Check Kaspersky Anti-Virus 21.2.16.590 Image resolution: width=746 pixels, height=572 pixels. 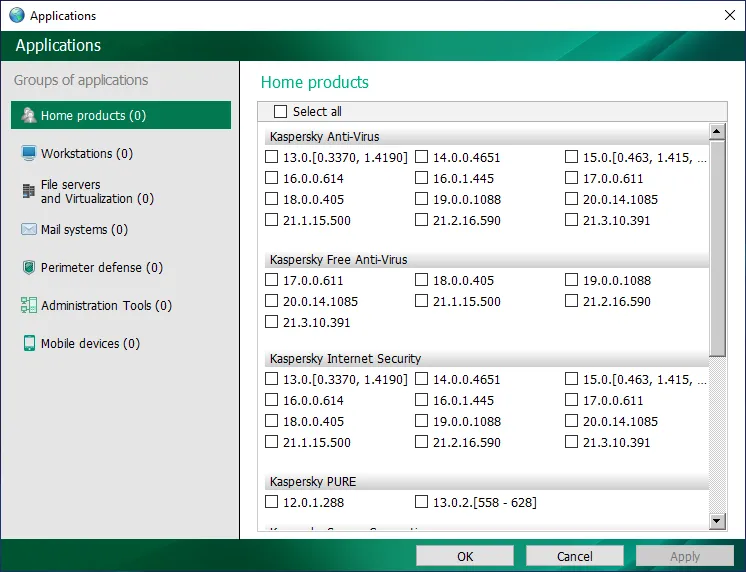[x=421, y=220]
